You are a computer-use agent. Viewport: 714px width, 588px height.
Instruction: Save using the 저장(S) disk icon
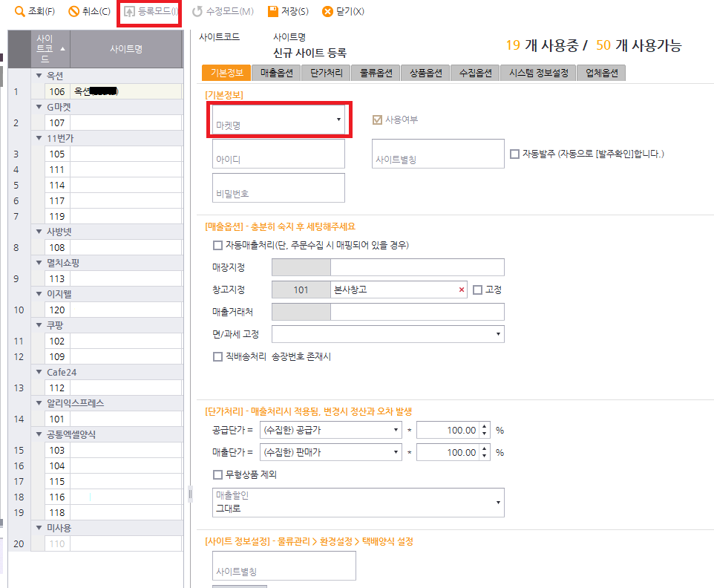coord(273,12)
